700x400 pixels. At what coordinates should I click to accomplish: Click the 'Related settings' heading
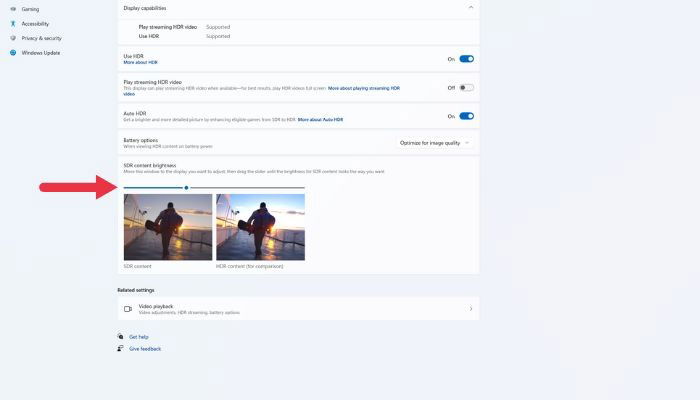136,290
